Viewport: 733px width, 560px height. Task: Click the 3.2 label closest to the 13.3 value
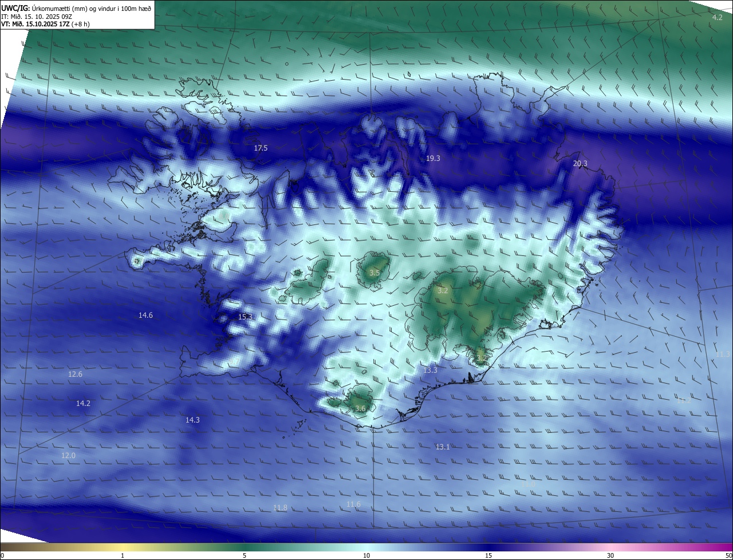pos(481,357)
